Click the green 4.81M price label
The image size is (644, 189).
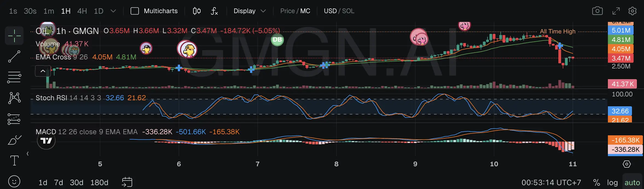621,40
